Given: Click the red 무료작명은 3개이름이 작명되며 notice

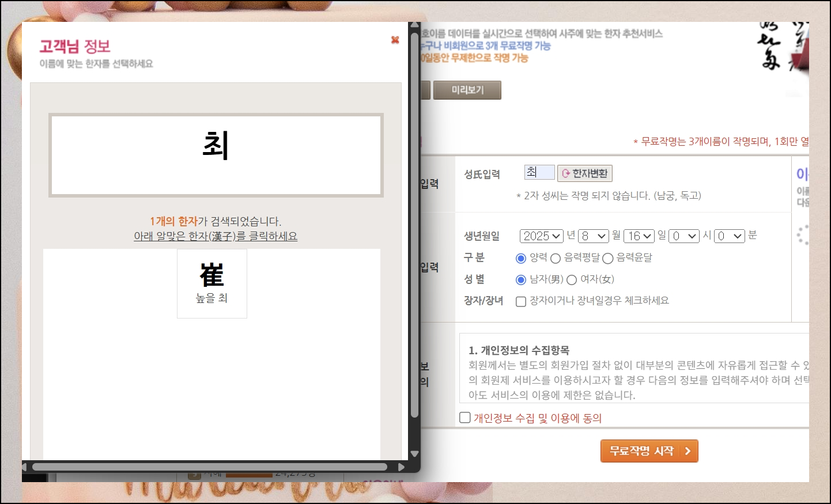Looking at the screenshot, I should tap(721, 142).
